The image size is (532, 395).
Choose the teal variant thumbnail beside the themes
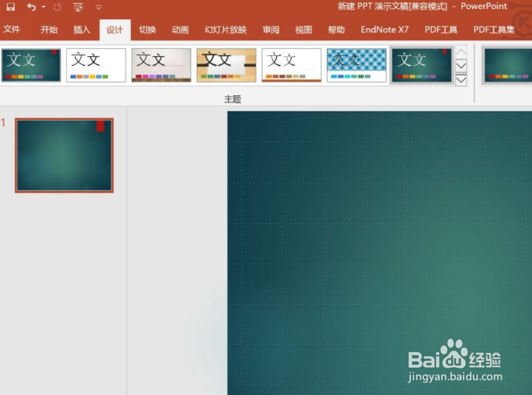tap(507, 65)
